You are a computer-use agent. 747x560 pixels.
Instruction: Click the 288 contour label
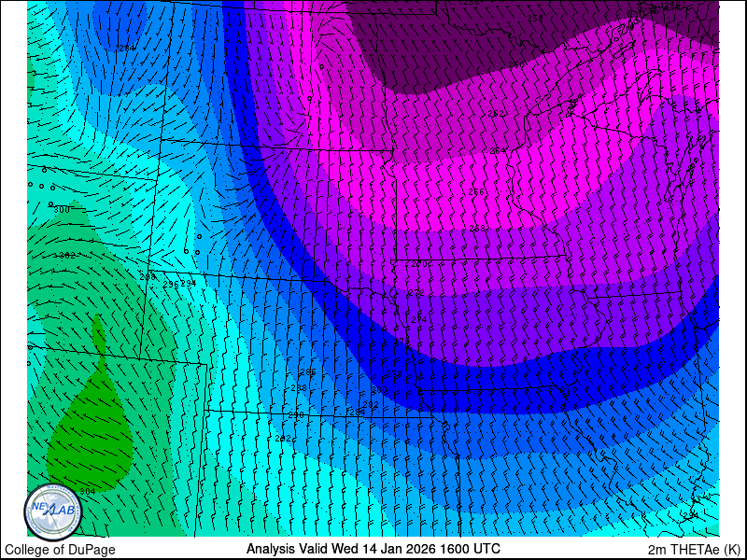[x=299, y=388]
